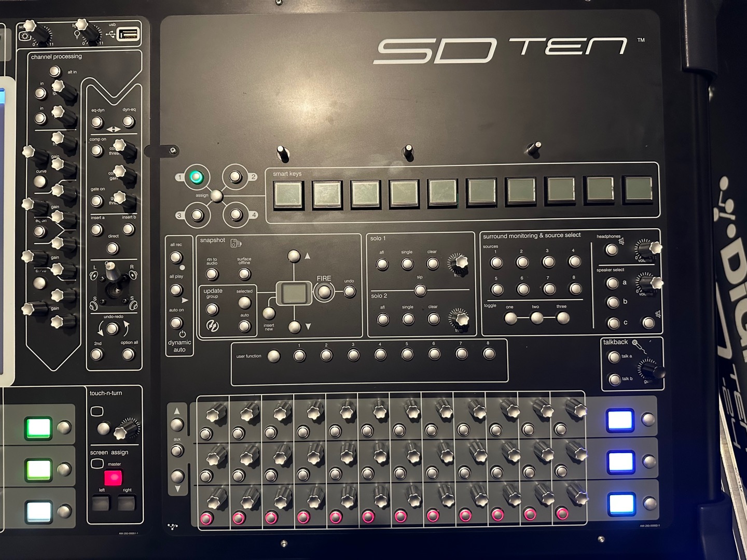Image resolution: width=747 pixels, height=560 pixels.
Task: Select surround monitoring source 1
Action: point(496,263)
